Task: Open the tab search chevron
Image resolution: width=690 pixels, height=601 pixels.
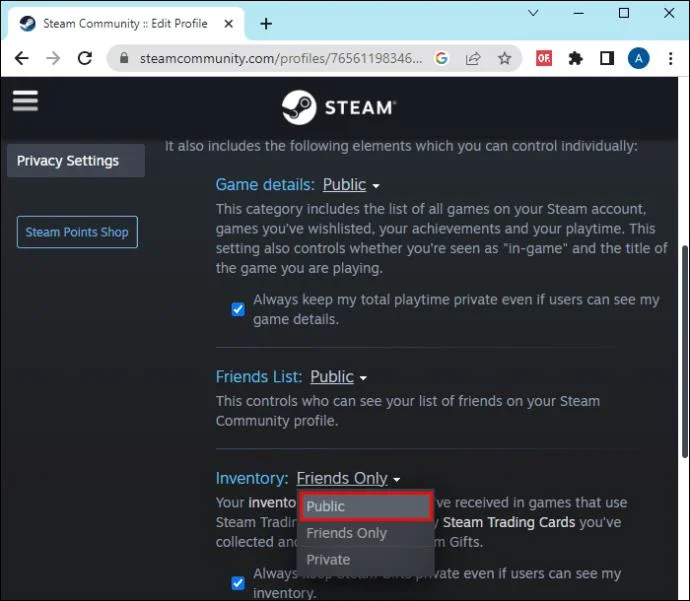Action: [x=533, y=13]
